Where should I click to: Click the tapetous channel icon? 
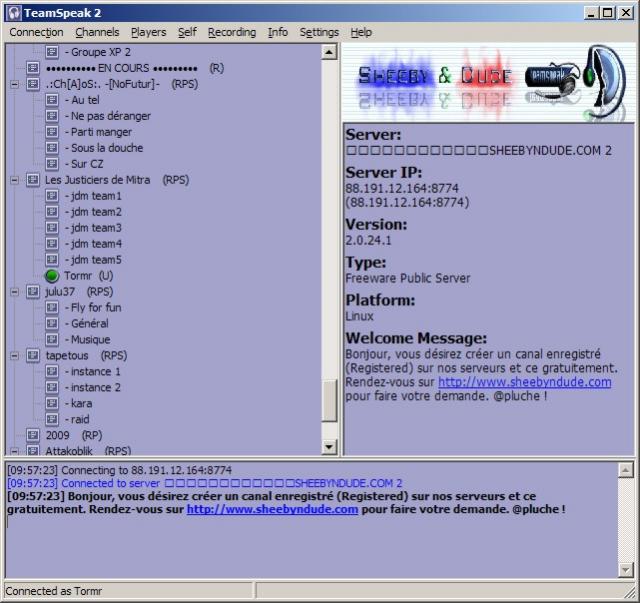pyautogui.click(x=33, y=356)
